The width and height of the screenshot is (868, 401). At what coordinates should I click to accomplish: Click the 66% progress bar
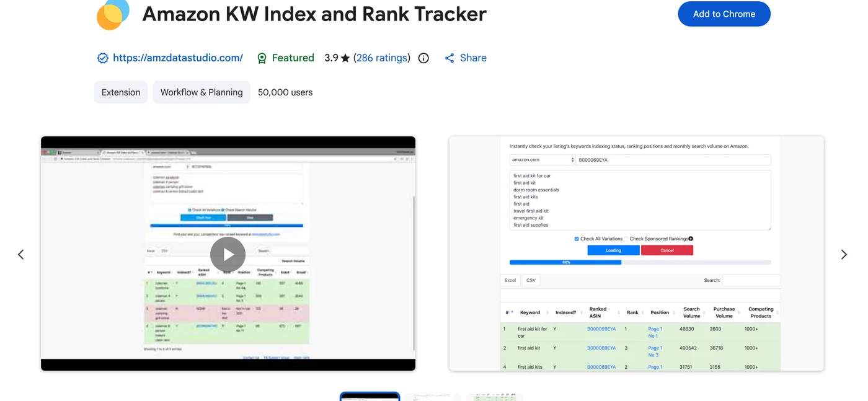point(640,262)
